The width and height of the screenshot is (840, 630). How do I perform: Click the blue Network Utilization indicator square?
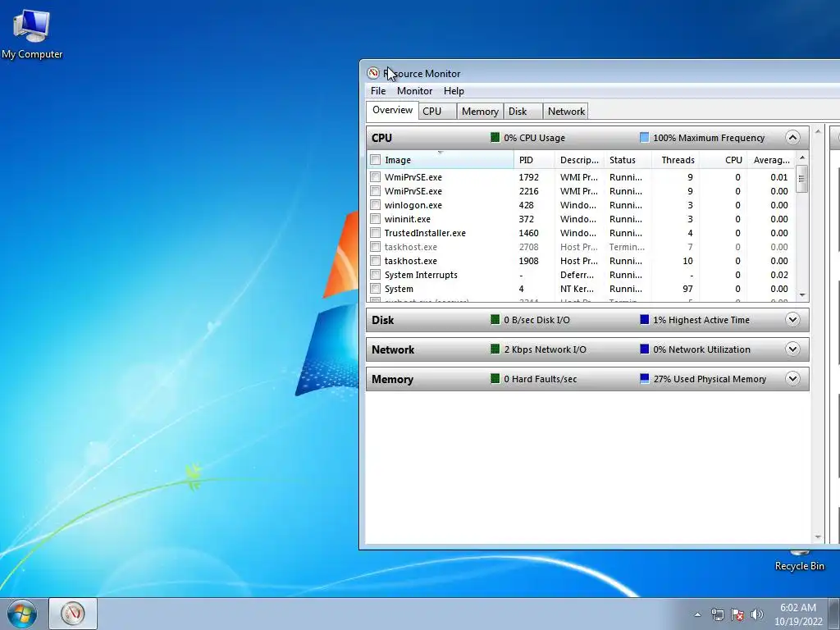point(645,349)
